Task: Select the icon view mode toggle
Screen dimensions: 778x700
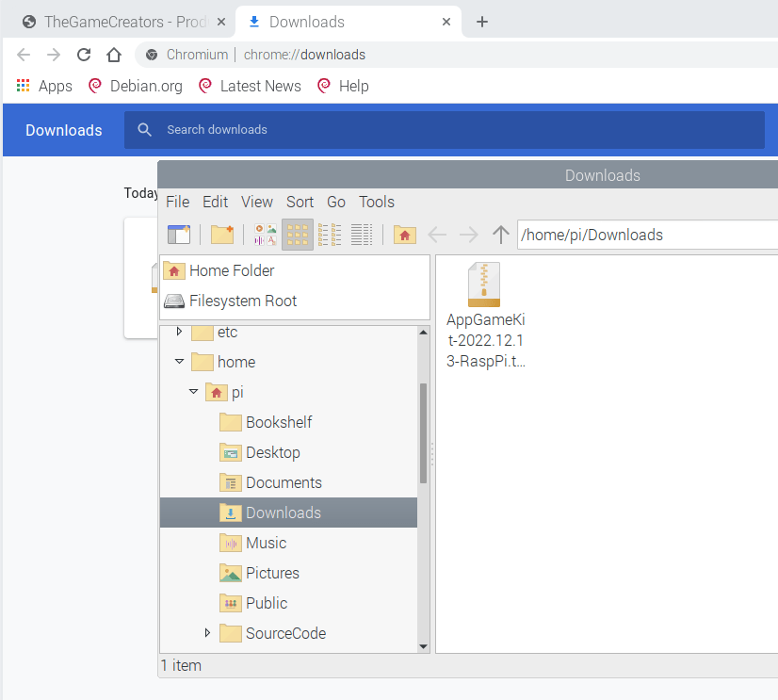Action: (x=297, y=235)
